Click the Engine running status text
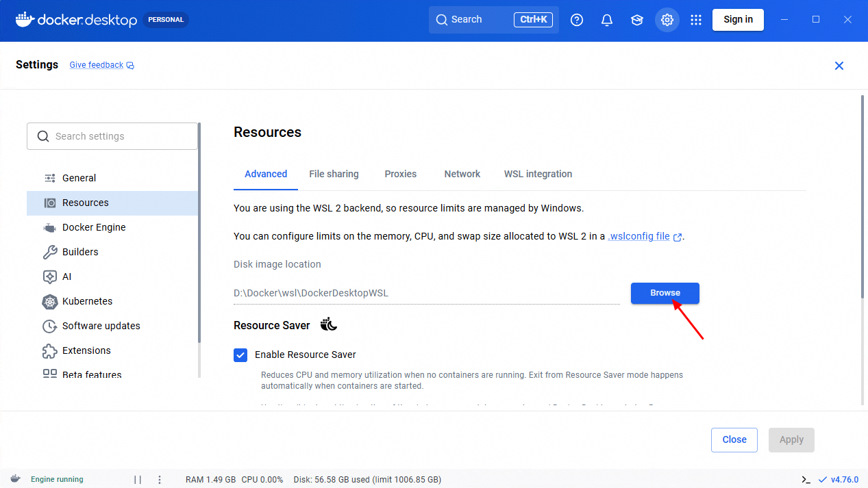The image size is (868, 488). click(57, 480)
